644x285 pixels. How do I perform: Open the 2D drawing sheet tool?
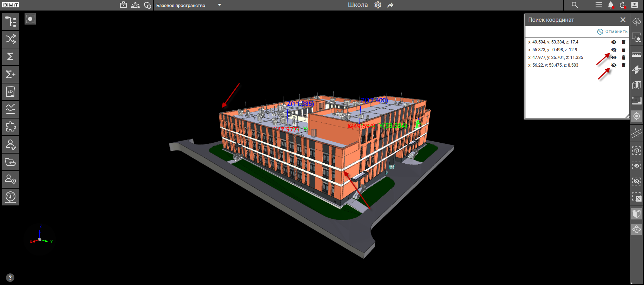click(11, 92)
